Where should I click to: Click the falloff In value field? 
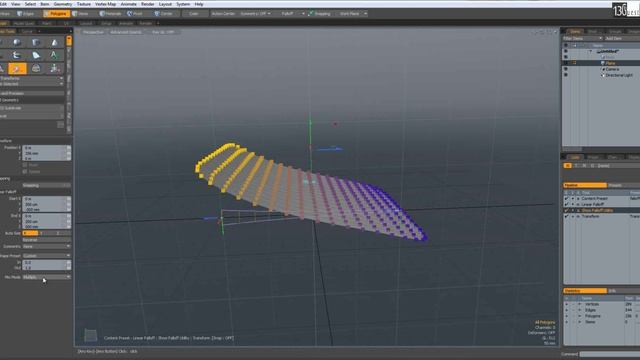(x=44, y=263)
